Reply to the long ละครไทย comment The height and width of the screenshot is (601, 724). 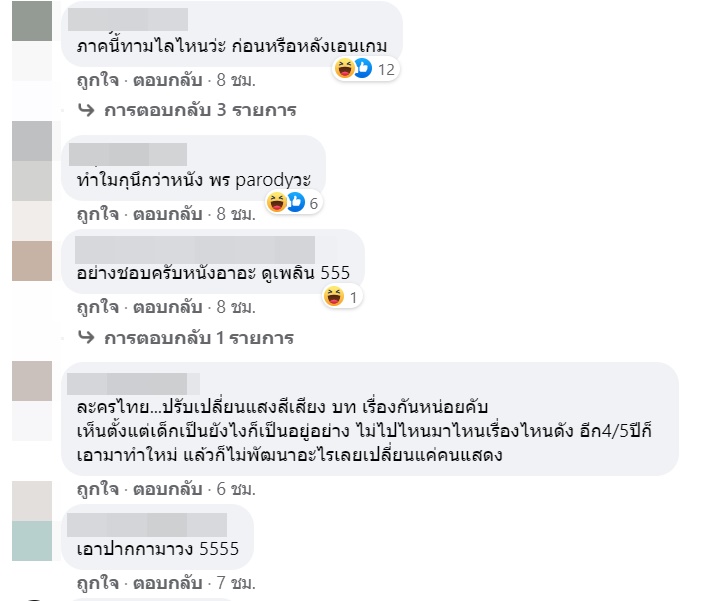168,489
